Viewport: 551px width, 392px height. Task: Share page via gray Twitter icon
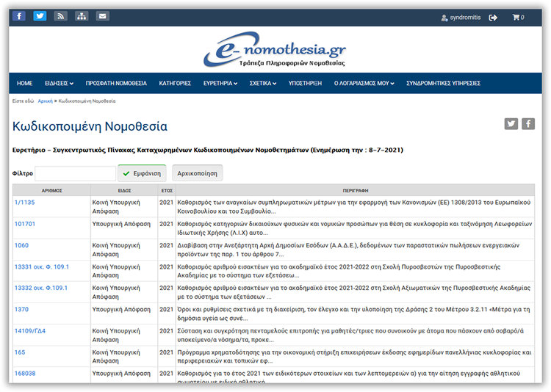(511, 123)
